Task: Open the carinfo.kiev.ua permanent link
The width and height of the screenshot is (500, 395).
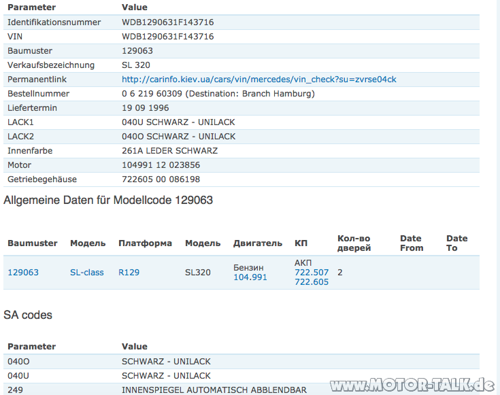Action: (259, 79)
